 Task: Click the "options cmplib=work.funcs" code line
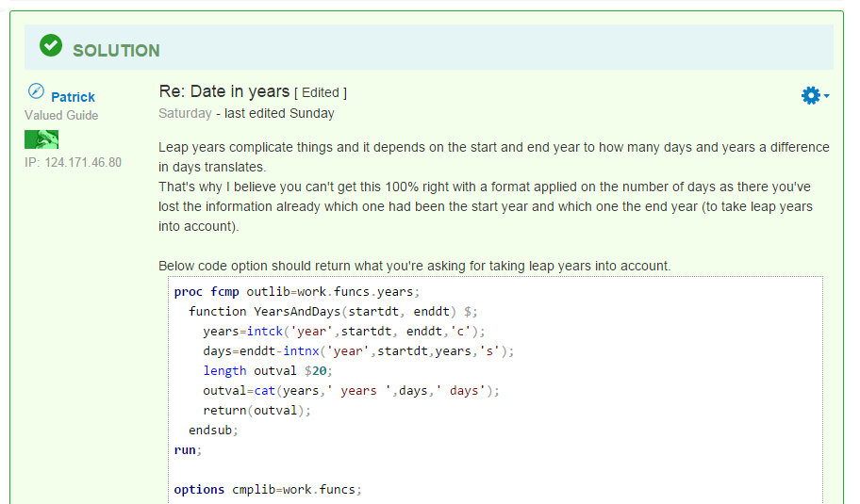pos(268,489)
